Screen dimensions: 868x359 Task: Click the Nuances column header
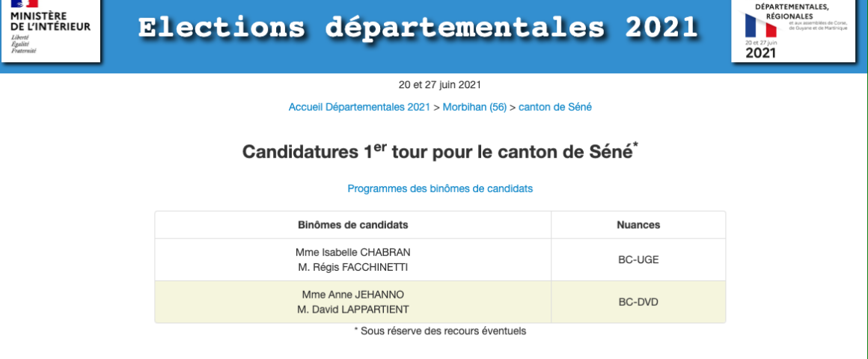[638, 225]
